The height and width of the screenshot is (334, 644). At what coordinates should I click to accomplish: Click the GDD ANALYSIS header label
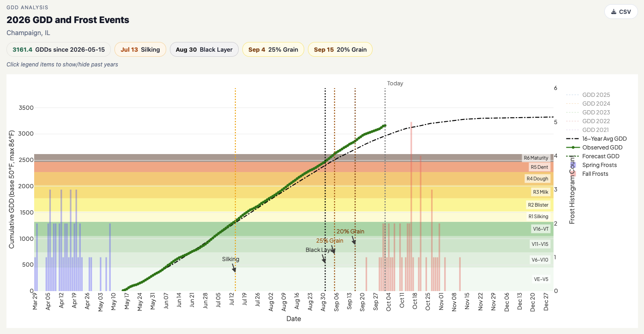[x=27, y=7]
